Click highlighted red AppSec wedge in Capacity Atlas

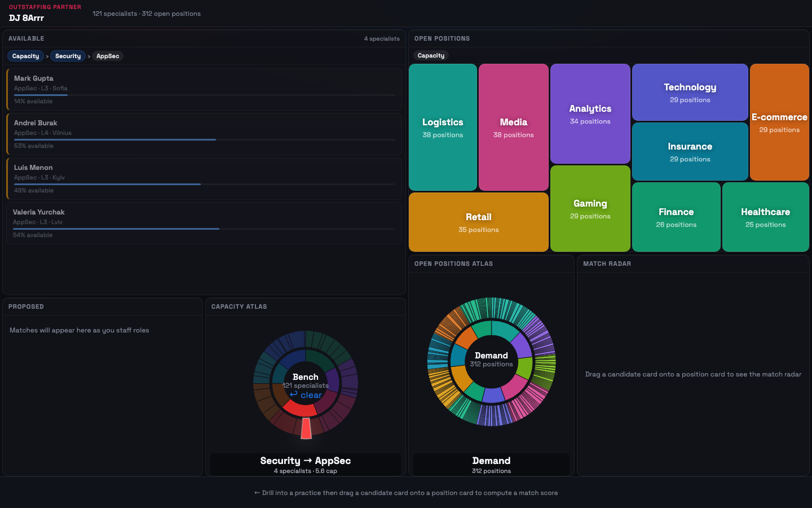(306, 428)
